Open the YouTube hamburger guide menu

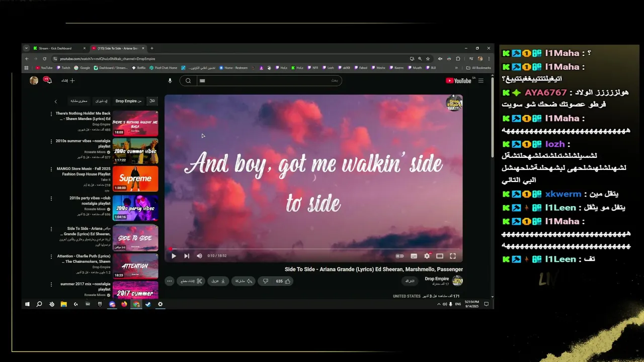click(x=481, y=80)
